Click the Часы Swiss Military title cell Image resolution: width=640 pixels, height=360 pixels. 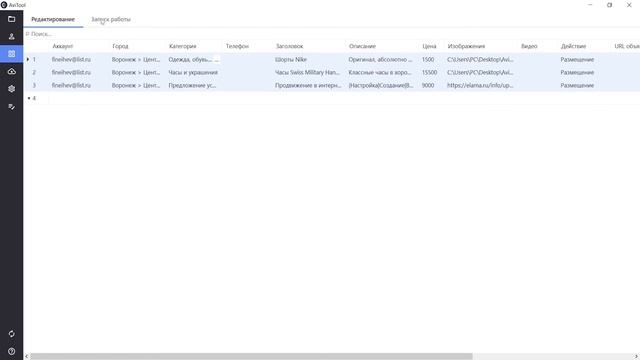point(307,72)
